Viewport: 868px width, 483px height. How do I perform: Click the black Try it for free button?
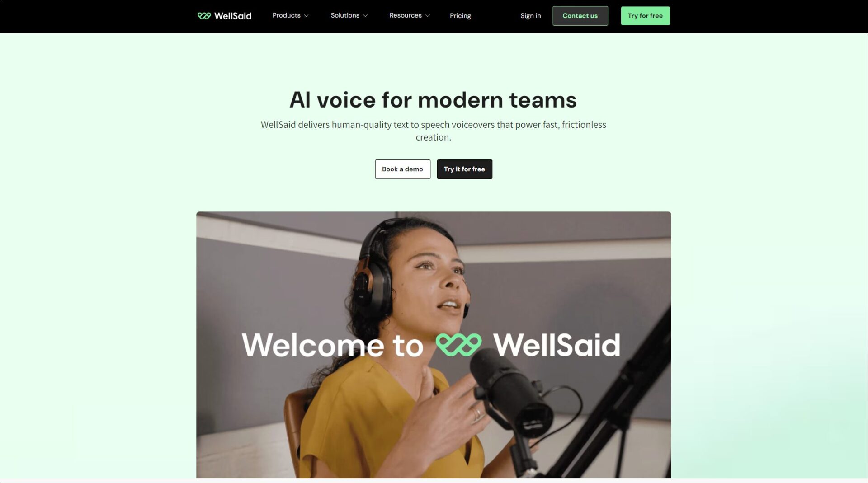464,169
